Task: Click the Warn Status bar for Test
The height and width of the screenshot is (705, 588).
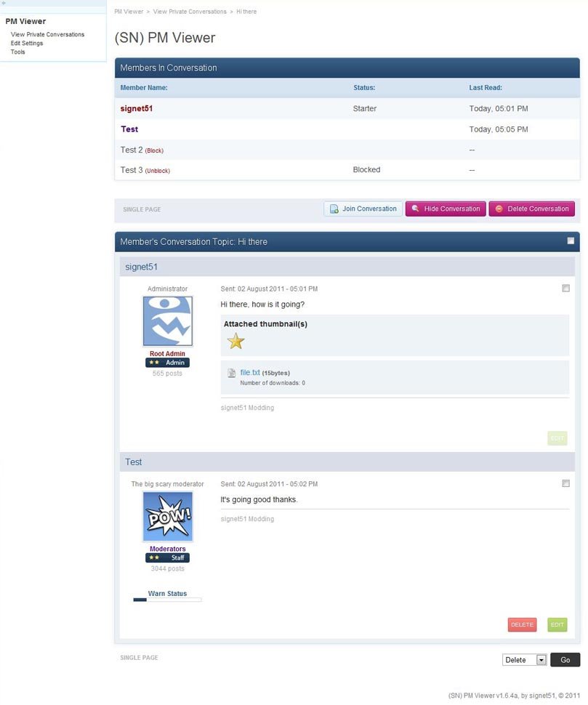Action: [x=167, y=600]
